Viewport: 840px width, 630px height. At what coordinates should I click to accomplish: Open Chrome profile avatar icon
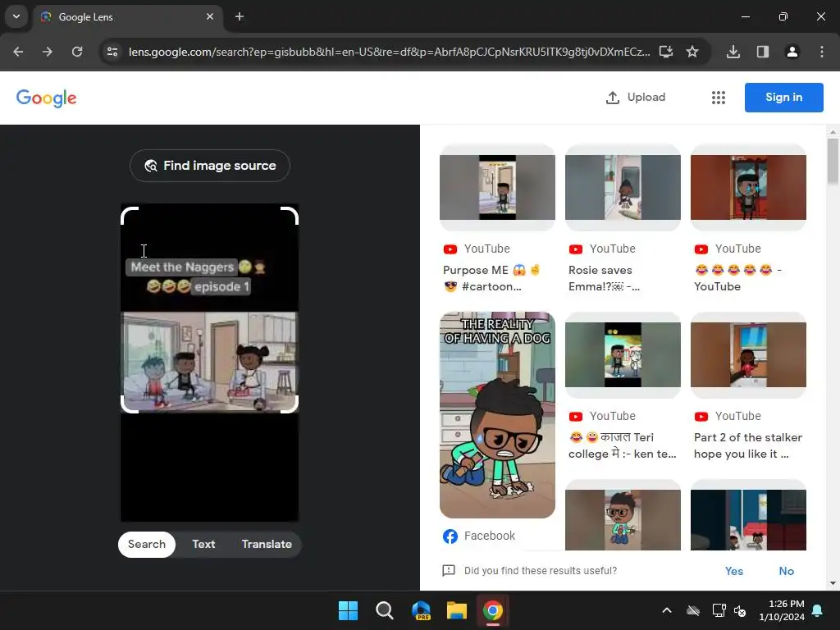coord(792,52)
